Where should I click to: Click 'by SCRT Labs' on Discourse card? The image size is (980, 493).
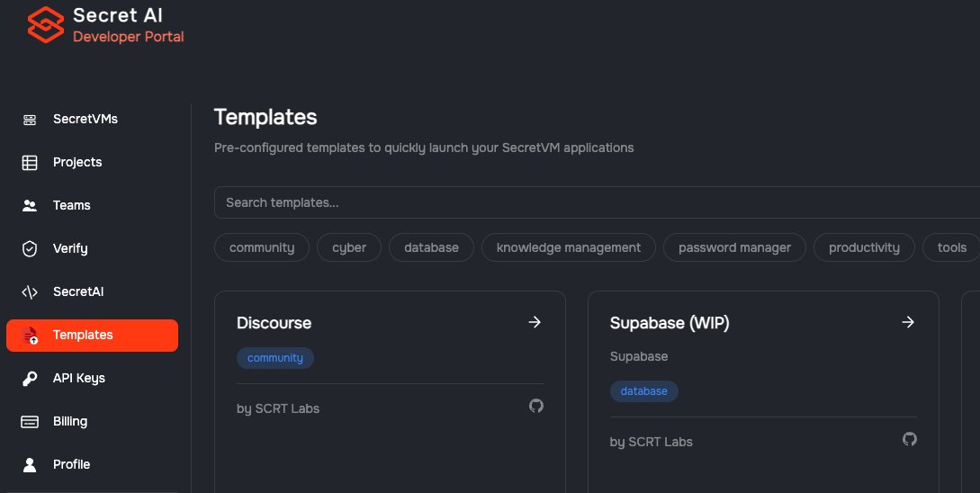278,408
